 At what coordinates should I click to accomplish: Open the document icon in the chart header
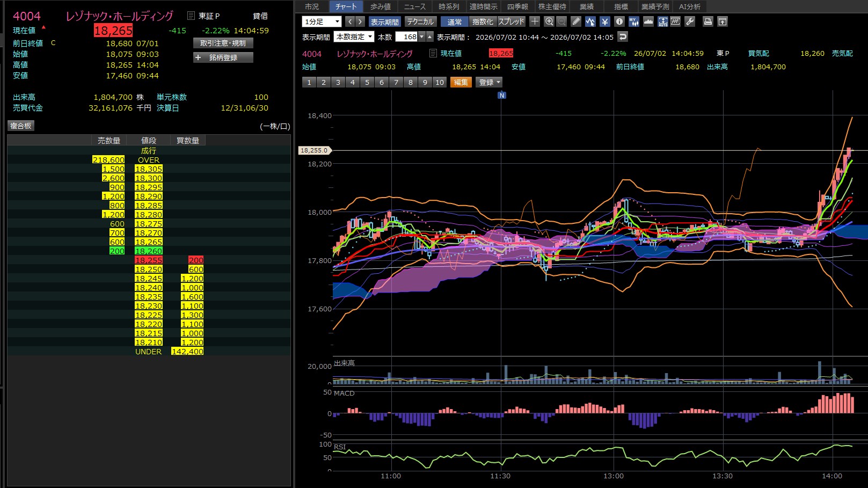tap(433, 53)
